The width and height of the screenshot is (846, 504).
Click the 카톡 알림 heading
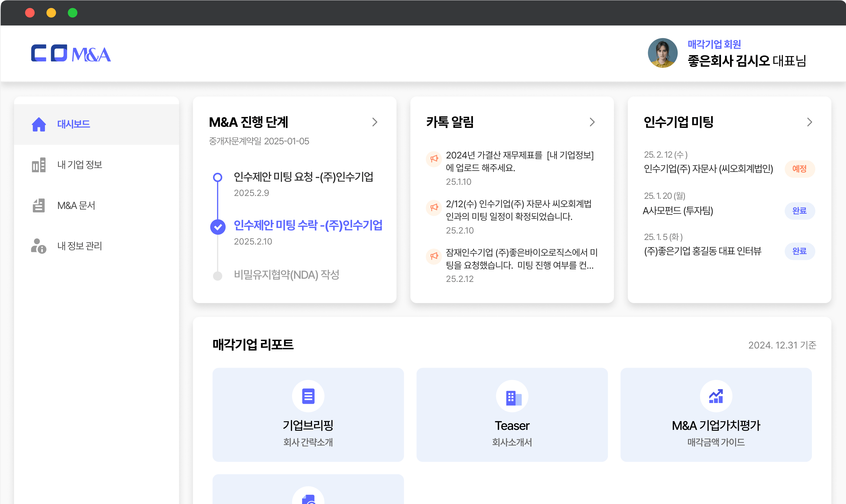click(450, 122)
